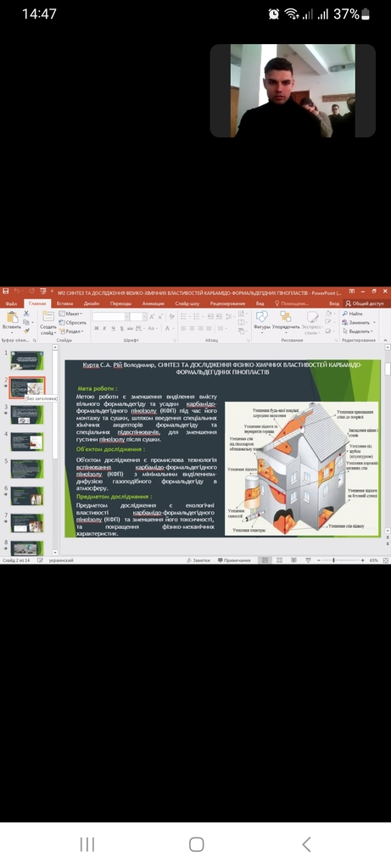Expand the Макет layout dropdown
The height and width of the screenshot is (868, 391).
point(70,314)
